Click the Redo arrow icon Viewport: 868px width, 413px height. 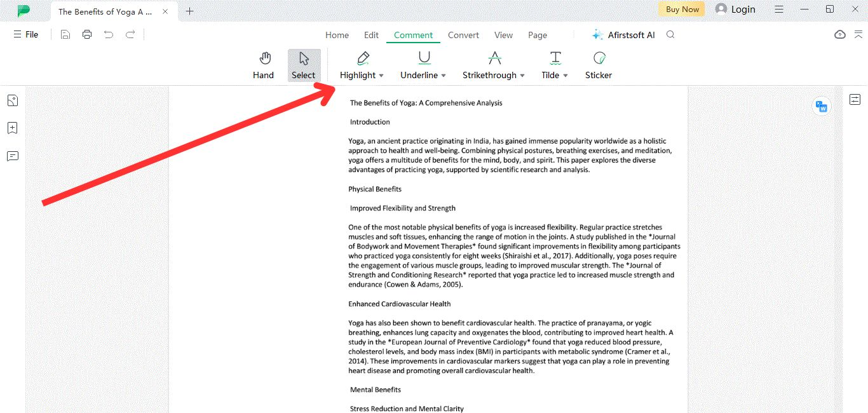[x=130, y=35]
